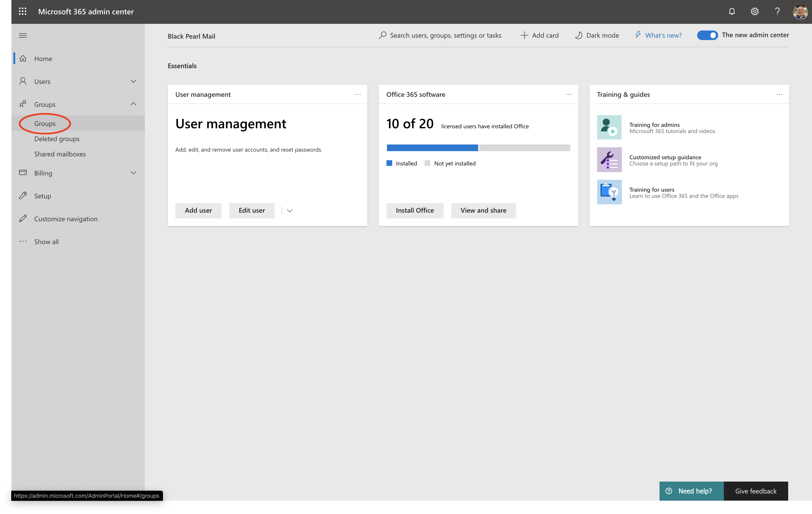
Task: Collapse the Groups navigation section
Action: [x=133, y=104]
